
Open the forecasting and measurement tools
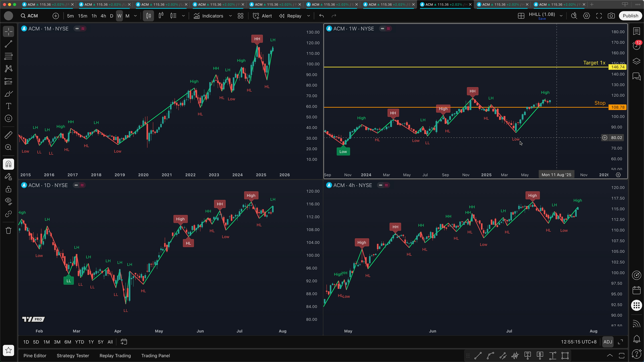pos(9,81)
